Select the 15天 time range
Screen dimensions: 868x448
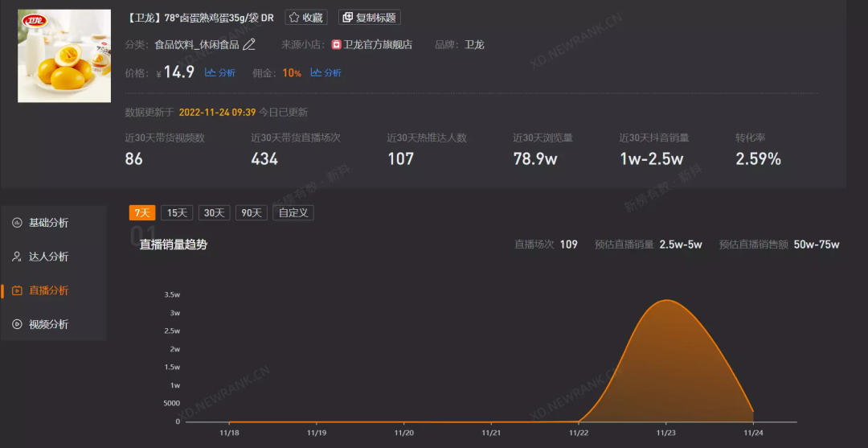pyautogui.click(x=177, y=212)
